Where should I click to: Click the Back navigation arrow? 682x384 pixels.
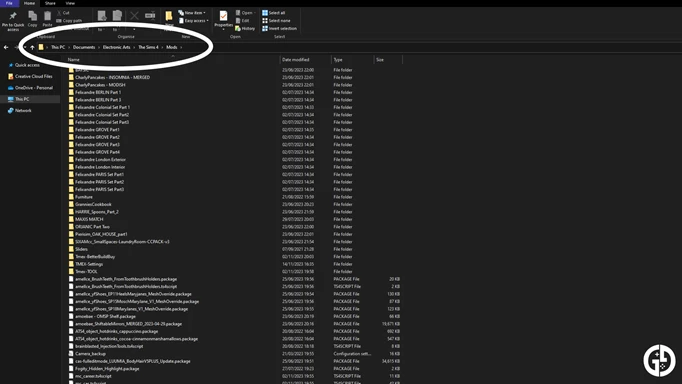point(6,47)
